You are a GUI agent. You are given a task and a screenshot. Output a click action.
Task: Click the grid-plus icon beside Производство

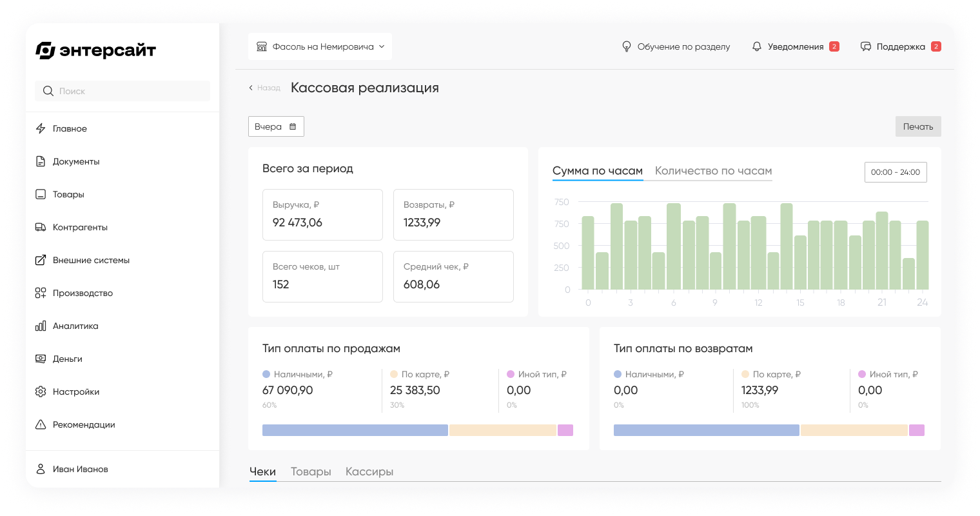pos(41,293)
